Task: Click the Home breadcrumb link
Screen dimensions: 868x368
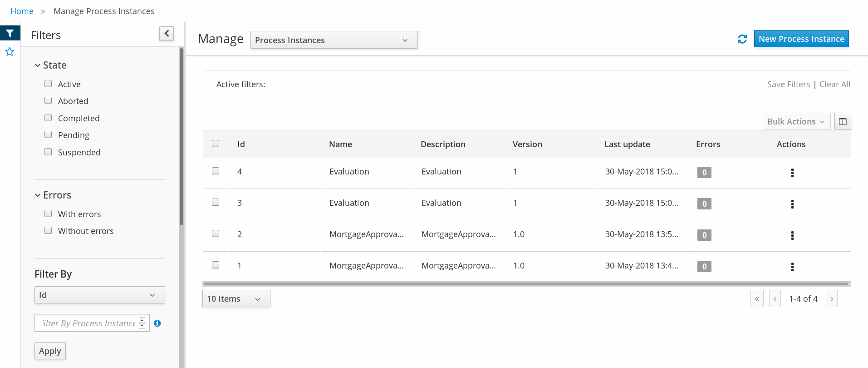Action: tap(22, 11)
